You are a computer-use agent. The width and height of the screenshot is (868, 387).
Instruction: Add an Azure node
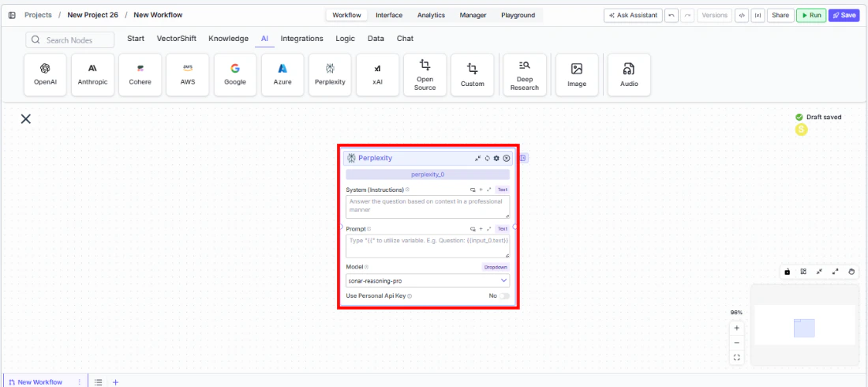pos(282,75)
